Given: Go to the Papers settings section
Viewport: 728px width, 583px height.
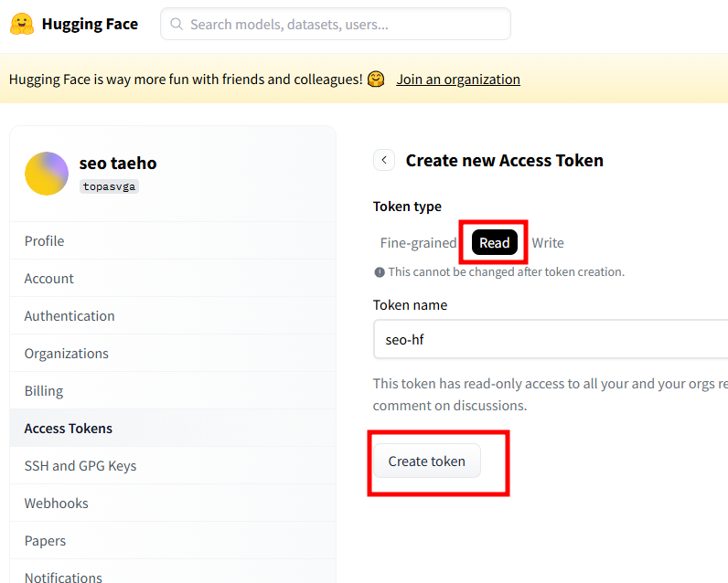Looking at the screenshot, I should [45, 541].
